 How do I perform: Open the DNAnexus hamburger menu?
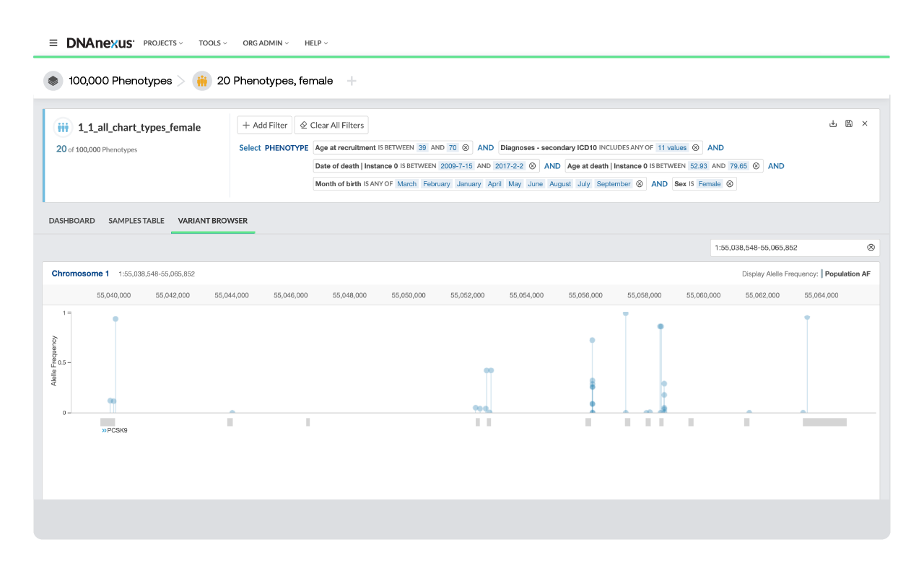coord(53,43)
